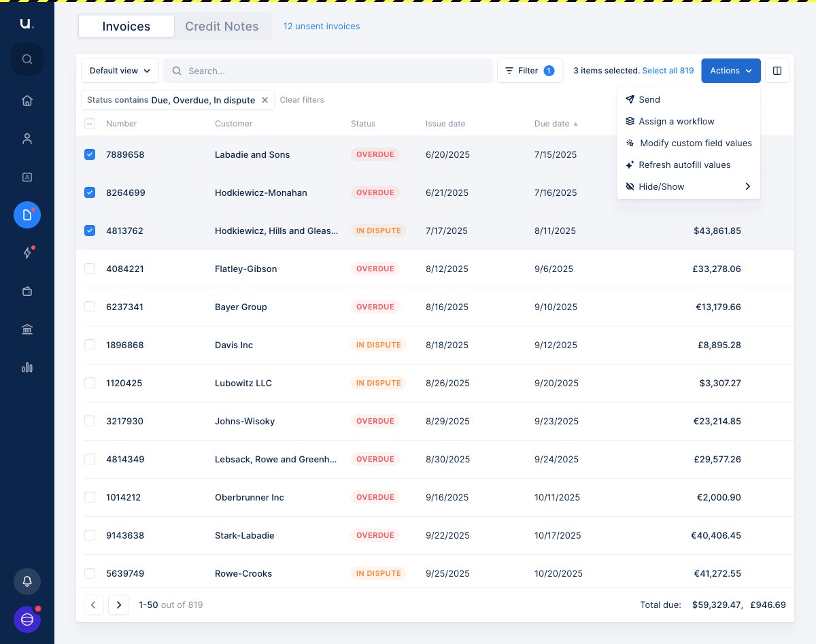Check the invoice 1120425 checkbox
The width and height of the screenshot is (816, 644).
tap(90, 383)
